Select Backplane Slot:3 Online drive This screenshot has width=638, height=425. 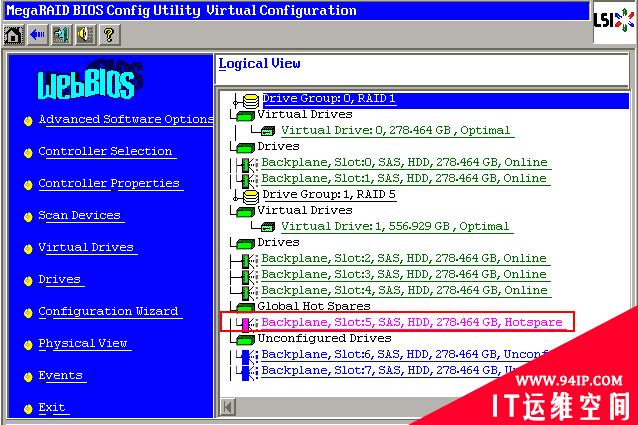[x=404, y=275]
